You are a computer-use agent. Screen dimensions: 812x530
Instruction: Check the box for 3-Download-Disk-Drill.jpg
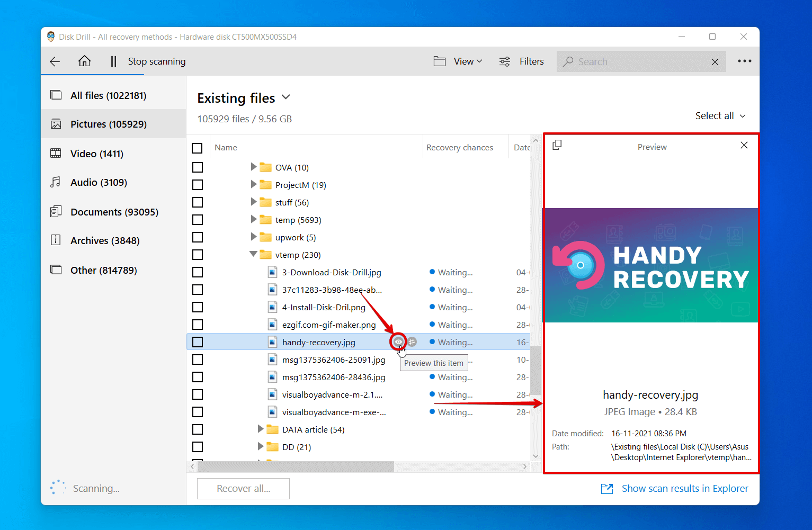pyautogui.click(x=198, y=272)
